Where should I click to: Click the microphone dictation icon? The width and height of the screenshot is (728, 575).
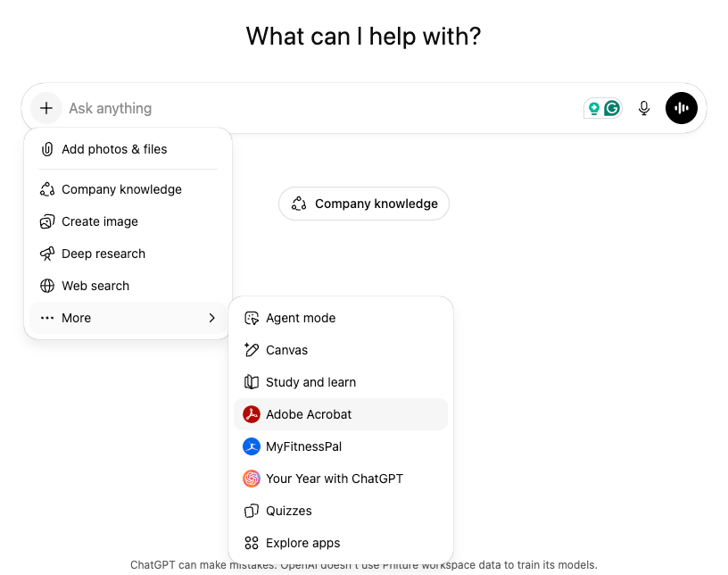click(644, 108)
